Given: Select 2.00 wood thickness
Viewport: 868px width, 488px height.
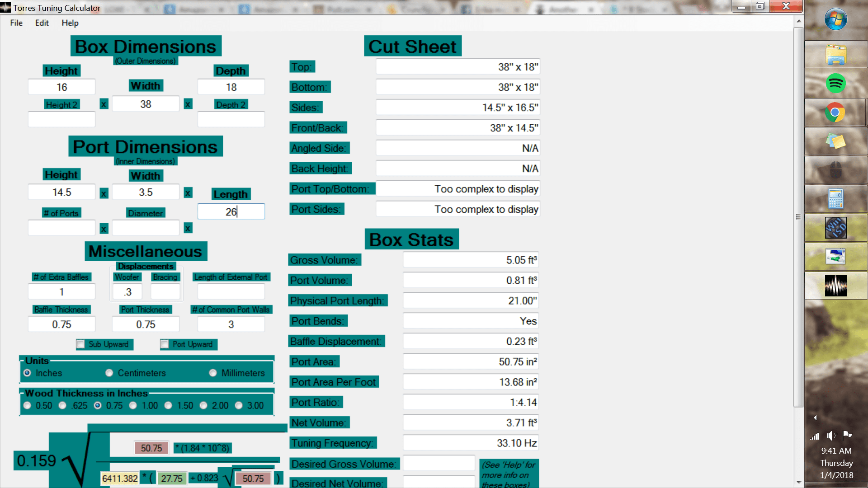Looking at the screenshot, I should [203, 405].
